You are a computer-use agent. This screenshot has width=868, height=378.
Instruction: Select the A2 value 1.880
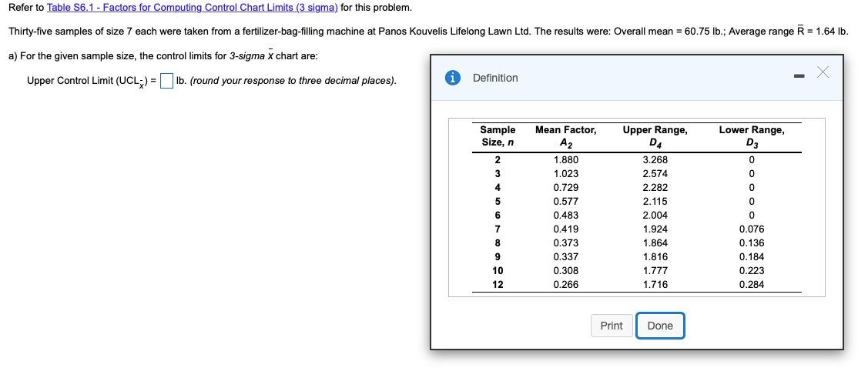point(566,160)
